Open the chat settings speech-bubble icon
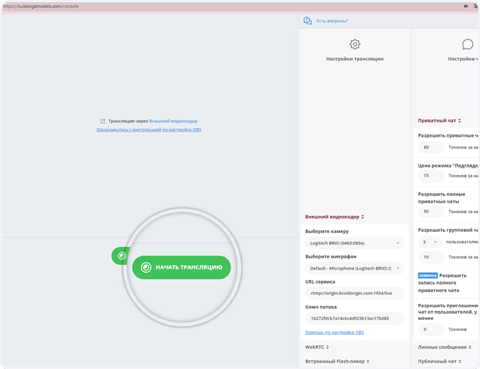This screenshot has width=480, height=369. point(467,44)
